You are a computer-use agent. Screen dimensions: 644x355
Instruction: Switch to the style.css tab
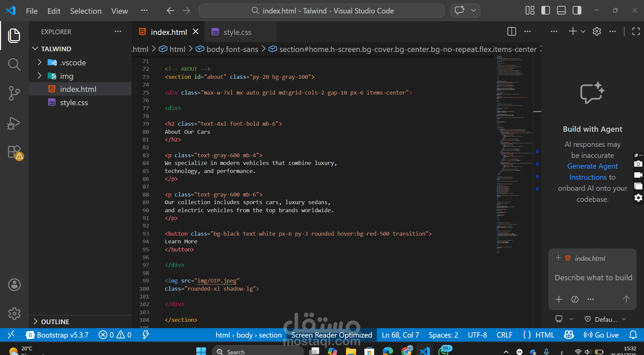pos(237,32)
